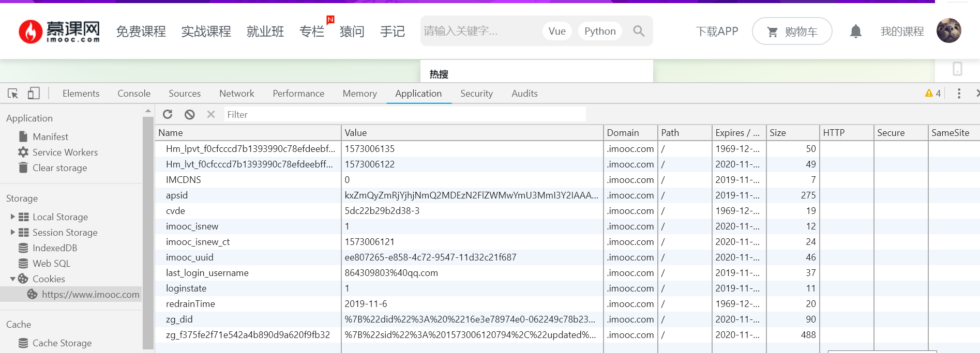Click the sidebar vertical scrollbar
980x353 pixels.
[x=148, y=233]
